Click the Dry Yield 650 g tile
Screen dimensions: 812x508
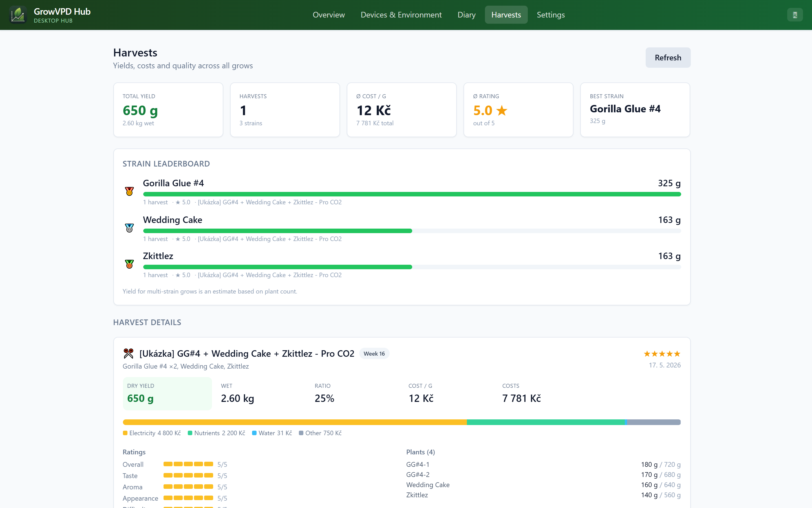click(x=167, y=393)
